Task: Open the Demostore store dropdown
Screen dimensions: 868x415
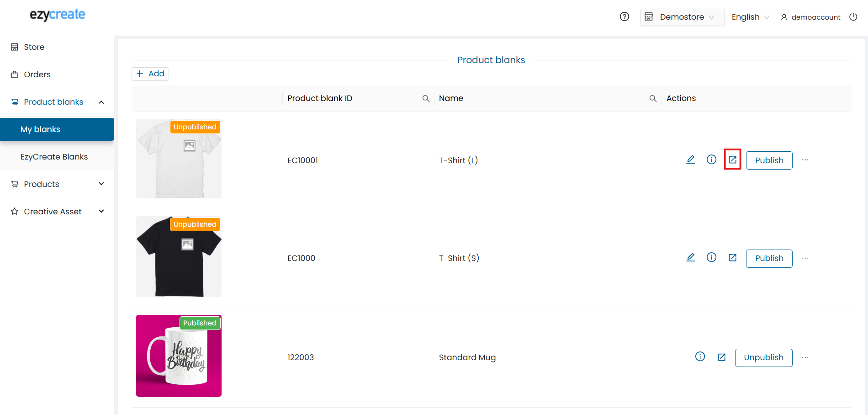Action: click(682, 17)
